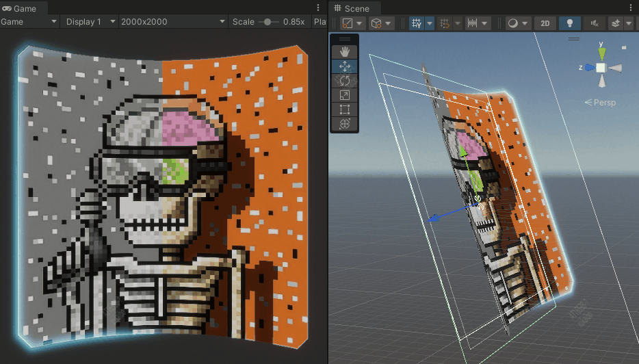Toggle scene effects layers icon
Screen dimensions: 639x364
pos(615,23)
